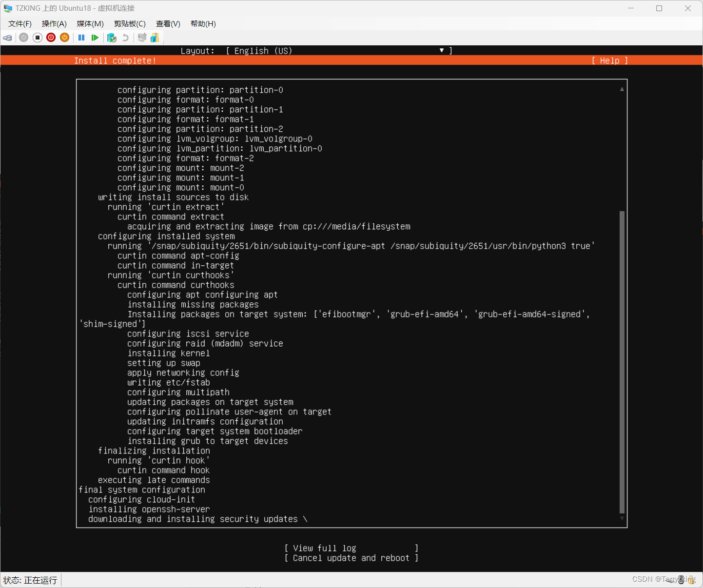Open the 操作(A) menu

(x=54, y=24)
